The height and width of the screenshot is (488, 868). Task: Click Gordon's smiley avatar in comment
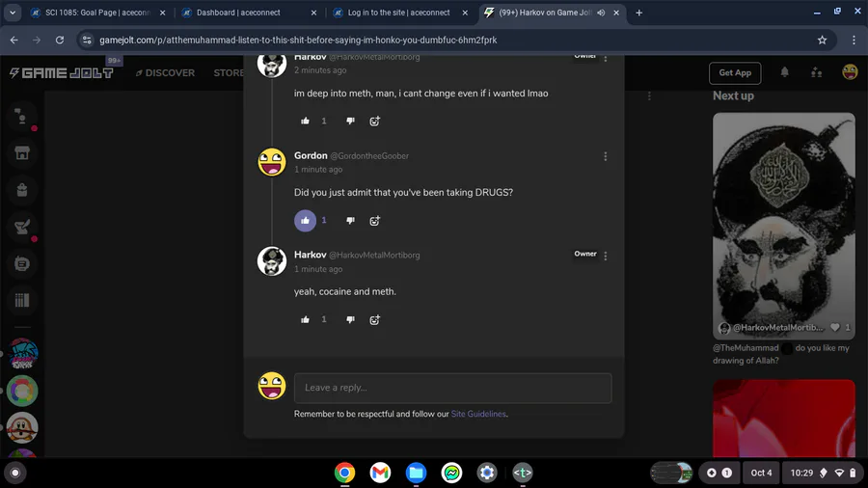point(272,162)
